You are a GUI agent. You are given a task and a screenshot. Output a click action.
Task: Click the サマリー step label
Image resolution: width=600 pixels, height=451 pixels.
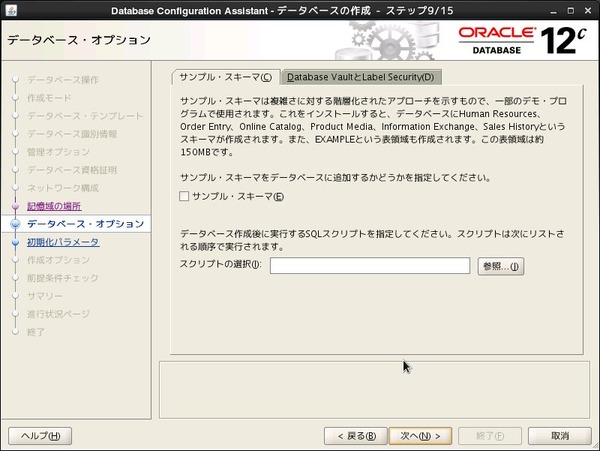pos(44,296)
